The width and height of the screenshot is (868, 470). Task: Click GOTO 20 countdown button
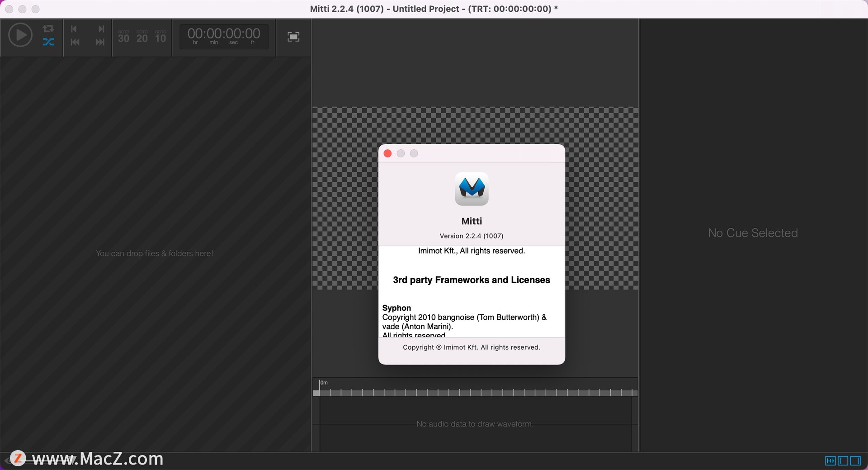(142, 37)
